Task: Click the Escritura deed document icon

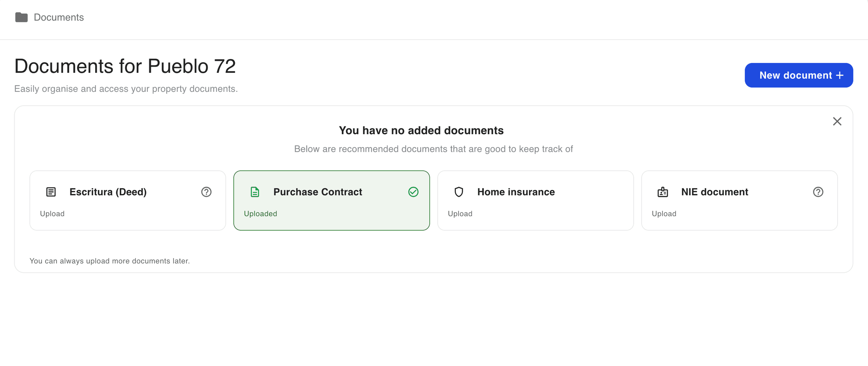Action: pyautogui.click(x=51, y=192)
